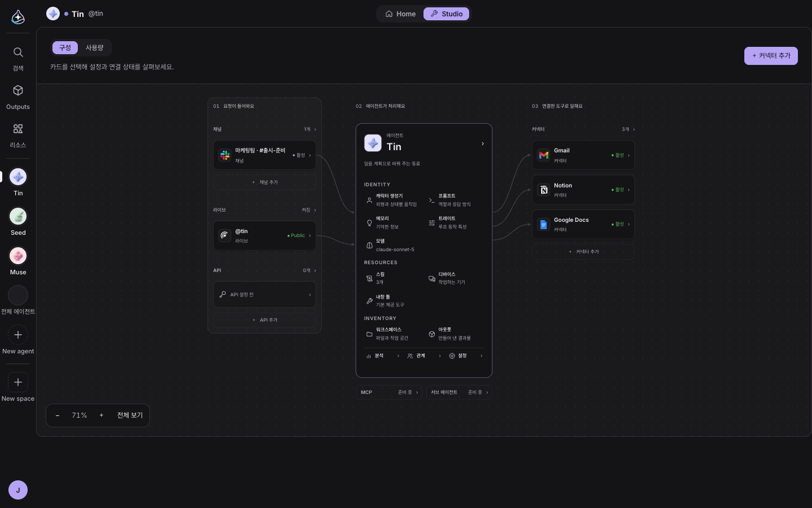Expand the Tin agent card chevron

483,144
